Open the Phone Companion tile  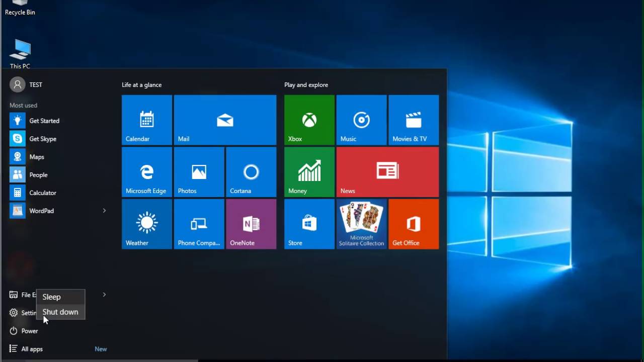pyautogui.click(x=199, y=224)
